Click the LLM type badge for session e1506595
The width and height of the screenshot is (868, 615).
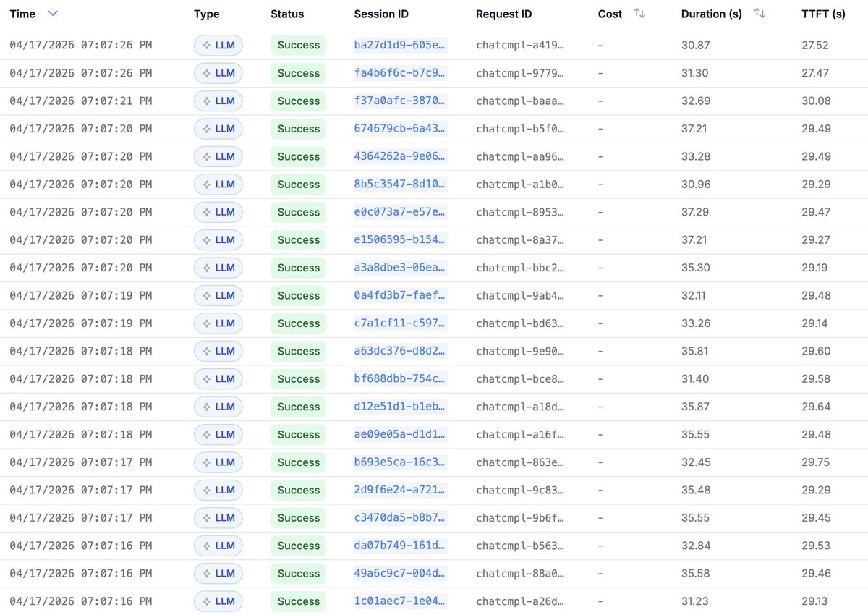click(218, 239)
